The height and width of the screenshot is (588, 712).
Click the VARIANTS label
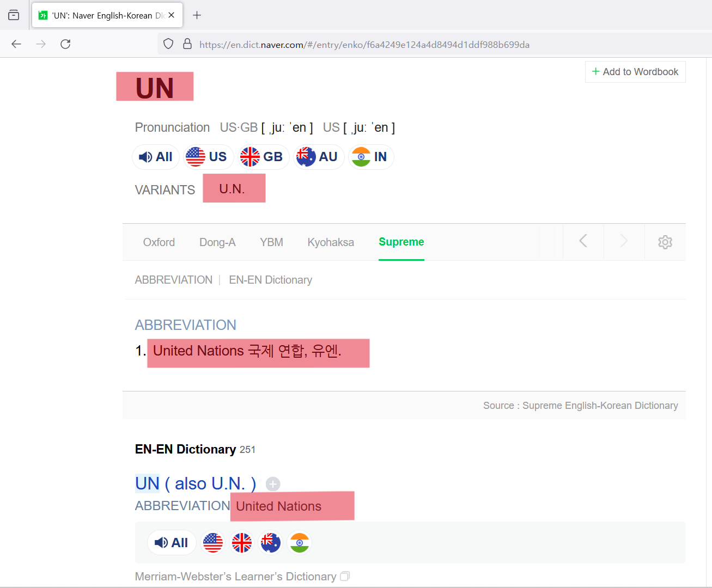[165, 190]
